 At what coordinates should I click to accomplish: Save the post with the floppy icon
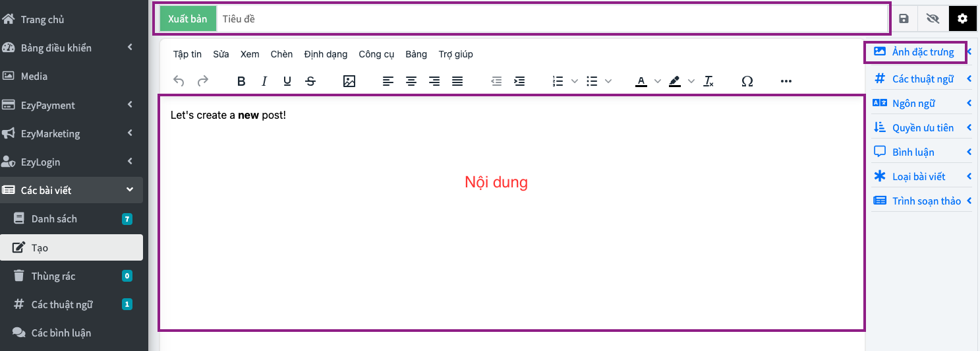pyautogui.click(x=904, y=19)
